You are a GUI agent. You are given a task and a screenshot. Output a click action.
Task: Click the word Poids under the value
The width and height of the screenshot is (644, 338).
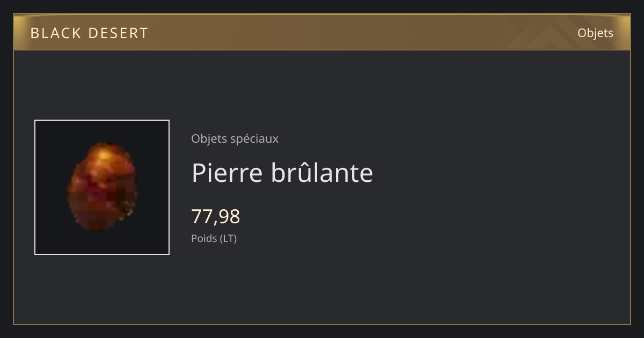pos(203,238)
